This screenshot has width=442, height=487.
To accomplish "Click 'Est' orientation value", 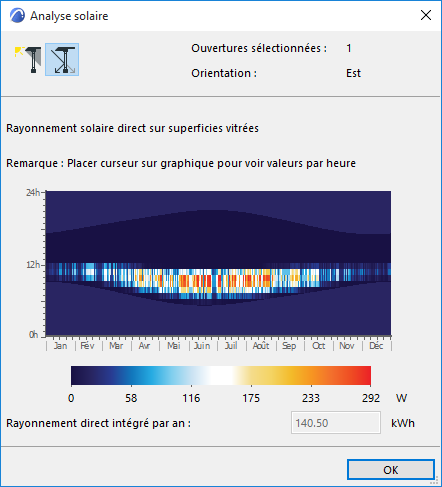I will (353, 73).
